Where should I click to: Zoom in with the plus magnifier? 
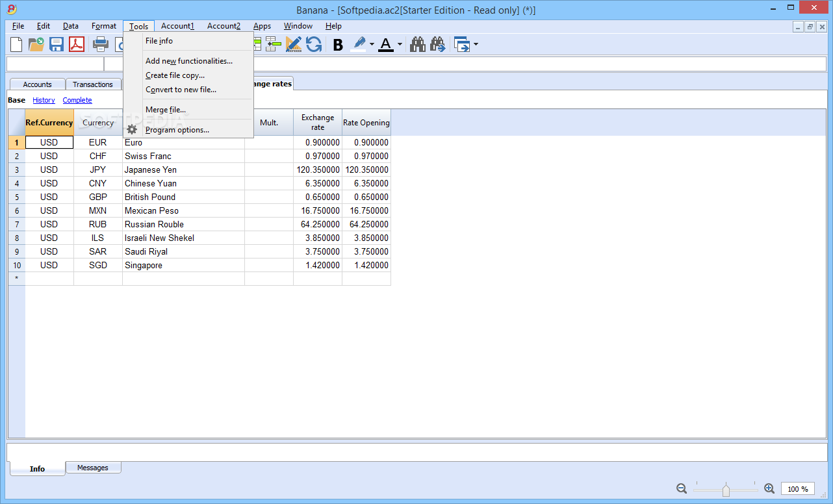769,488
